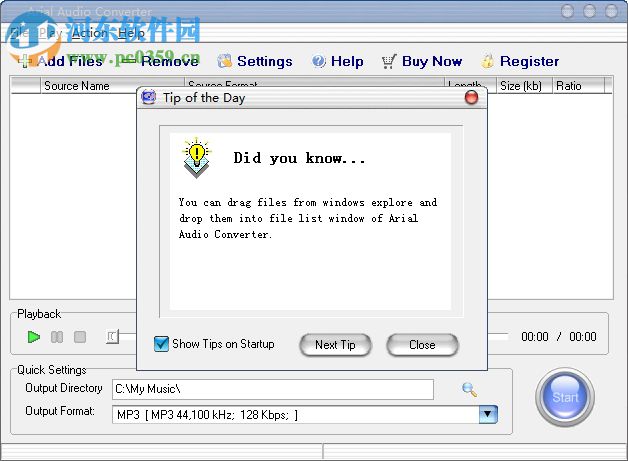Open the Play menu

[x=50, y=33]
